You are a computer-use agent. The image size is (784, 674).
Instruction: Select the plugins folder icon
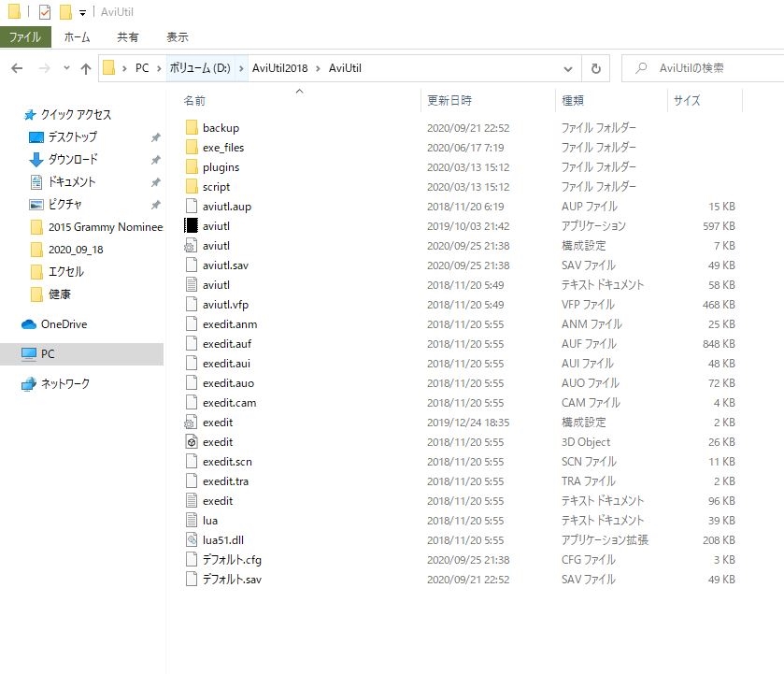(x=192, y=166)
